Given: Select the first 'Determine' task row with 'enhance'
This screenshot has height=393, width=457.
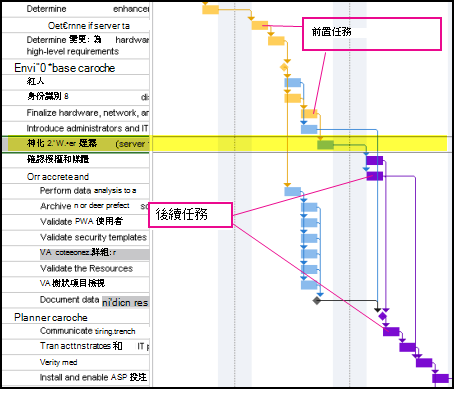Looking at the screenshot, I should 76,9.
